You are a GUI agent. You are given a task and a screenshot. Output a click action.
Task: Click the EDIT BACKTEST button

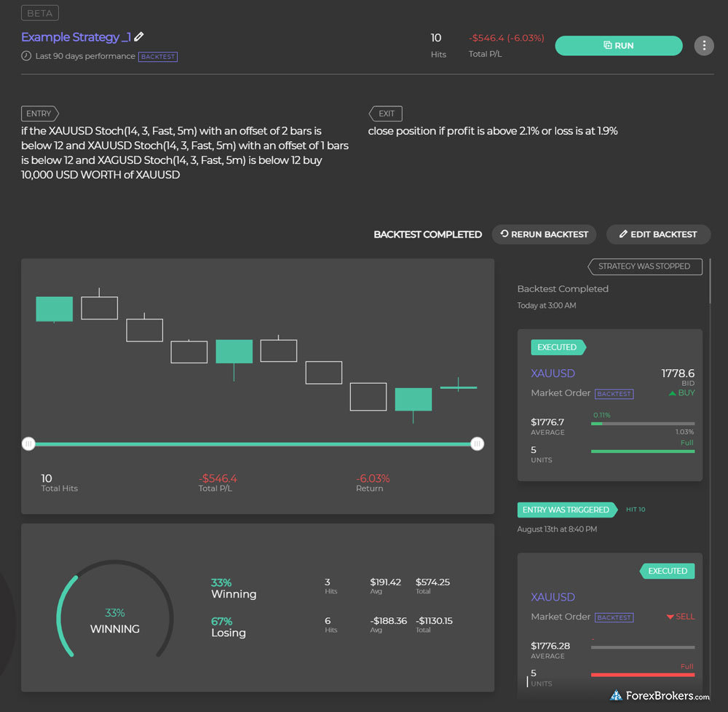click(658, 234)
